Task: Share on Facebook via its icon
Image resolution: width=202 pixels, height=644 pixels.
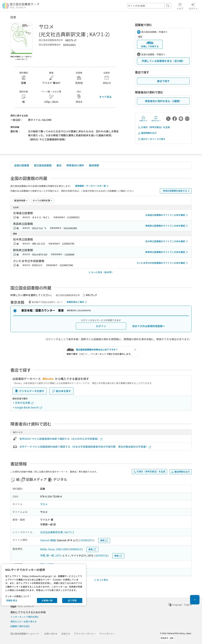Action: pos(174,119)
